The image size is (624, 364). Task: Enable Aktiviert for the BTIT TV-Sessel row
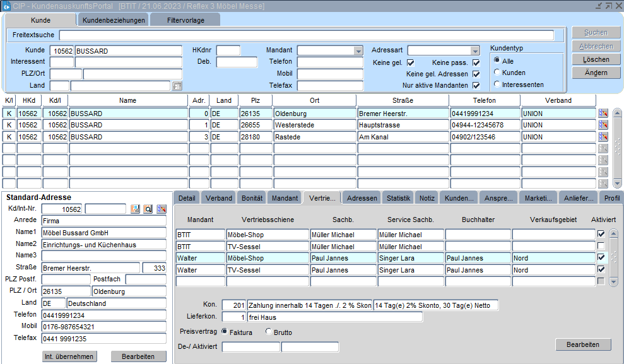(x=601, y=246)
